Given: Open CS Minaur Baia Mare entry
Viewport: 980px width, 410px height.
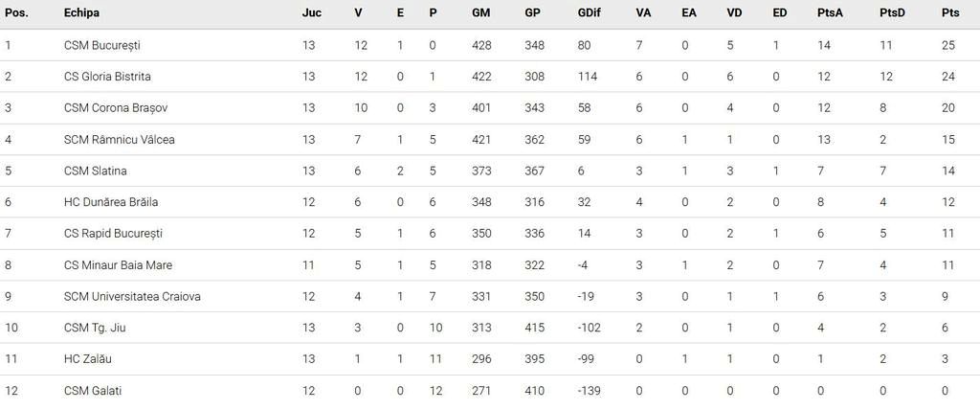Looking at the screenshot, I should click(118, 265).
